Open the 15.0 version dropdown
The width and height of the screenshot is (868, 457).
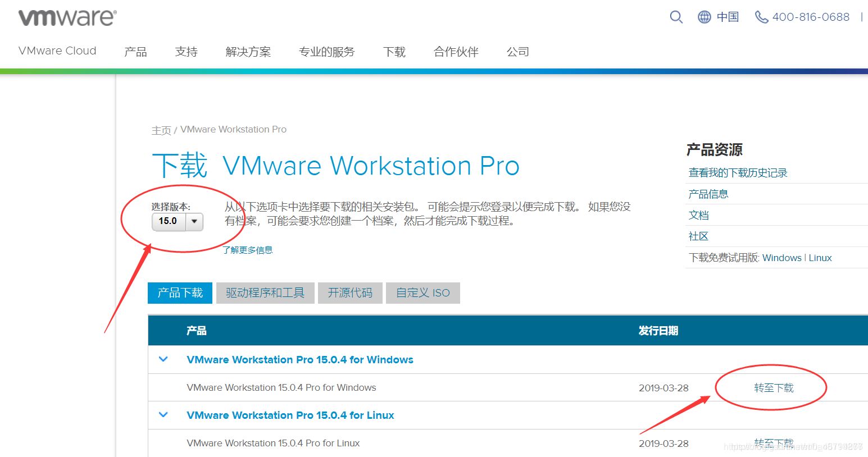[x=178, y=221]
